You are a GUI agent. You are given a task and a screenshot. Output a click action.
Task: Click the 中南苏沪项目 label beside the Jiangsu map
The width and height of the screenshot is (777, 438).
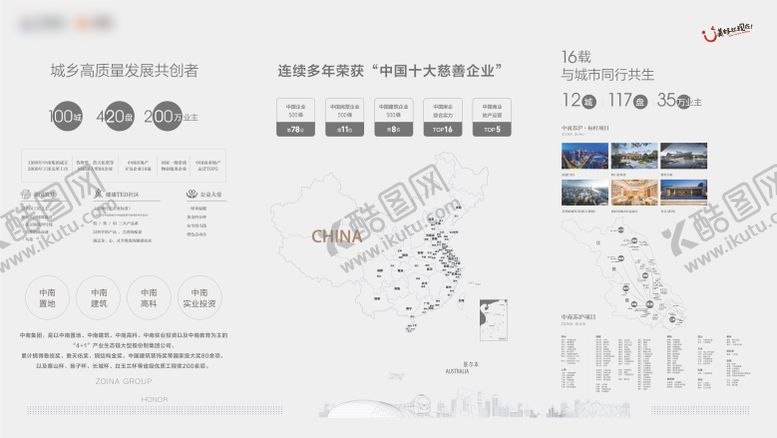[x=578, y=317]
